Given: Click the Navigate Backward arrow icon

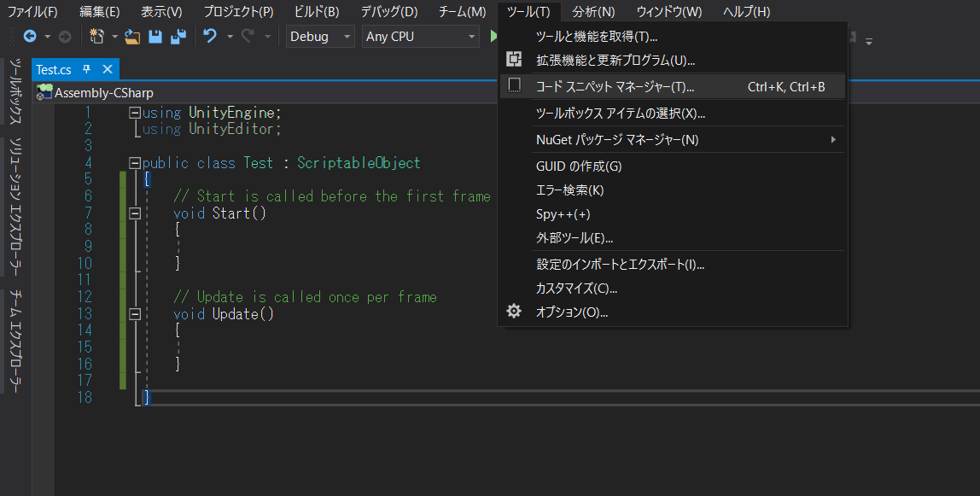Looking at the screenshot, I should (29, 37).
